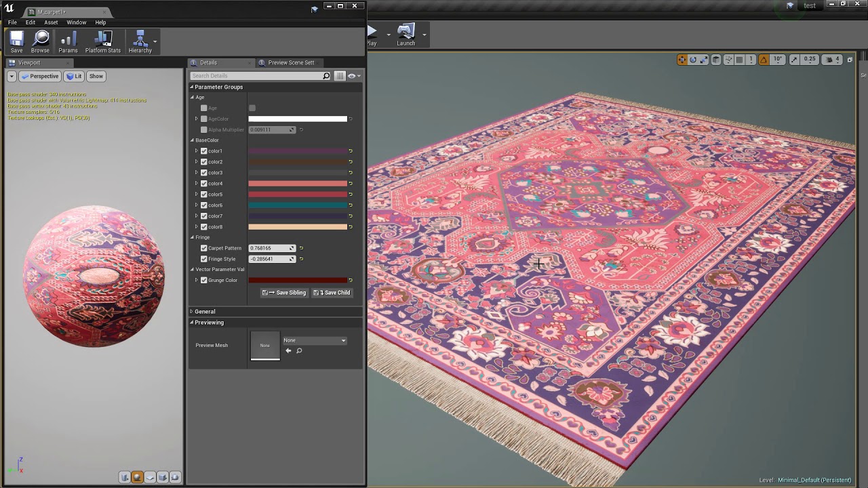This screenshot has height=488, width=868.
Task: Set the preview mesh to teapot icon
Action: point(175,477)
